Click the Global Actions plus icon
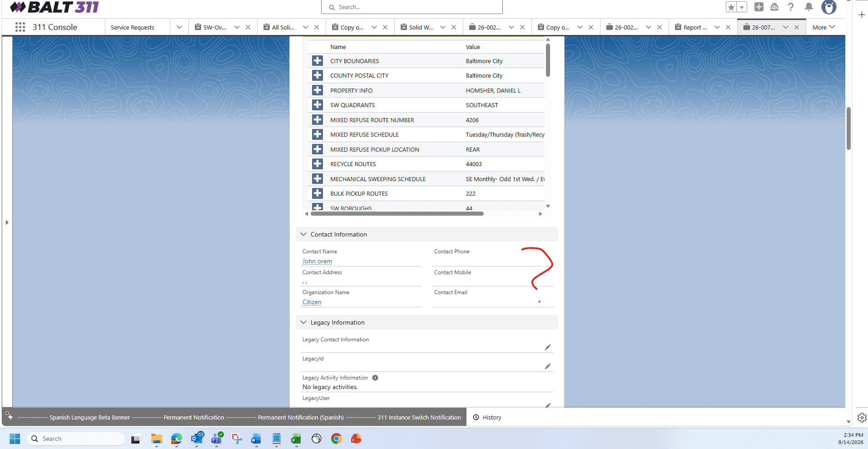The image size is (868, 449). 759,7
